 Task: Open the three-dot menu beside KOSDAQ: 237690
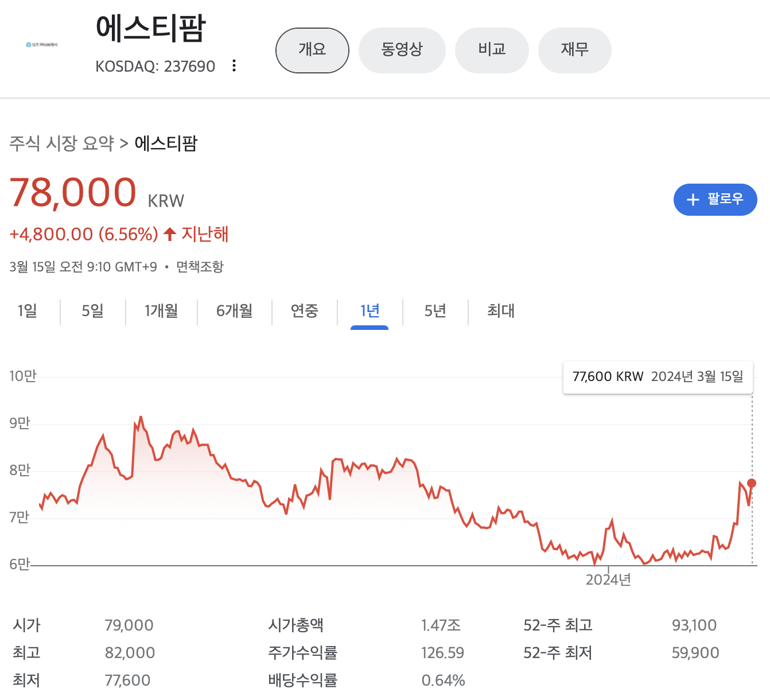click(x=234, y=65)
